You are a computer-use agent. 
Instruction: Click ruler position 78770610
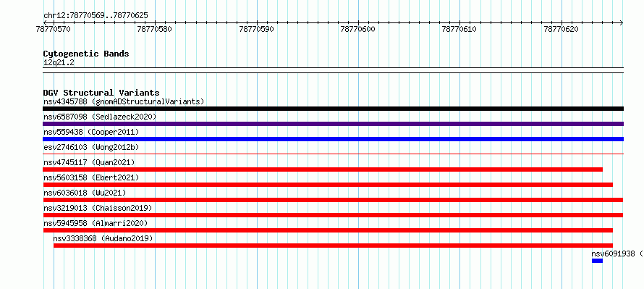459,29
